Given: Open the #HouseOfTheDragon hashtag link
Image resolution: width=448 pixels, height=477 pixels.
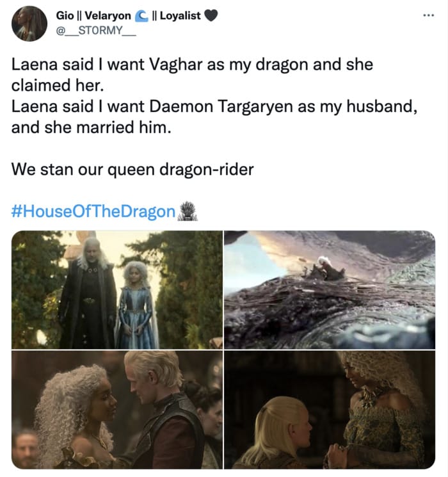Looking at the screenshot, I should click(x=93, y=211).
